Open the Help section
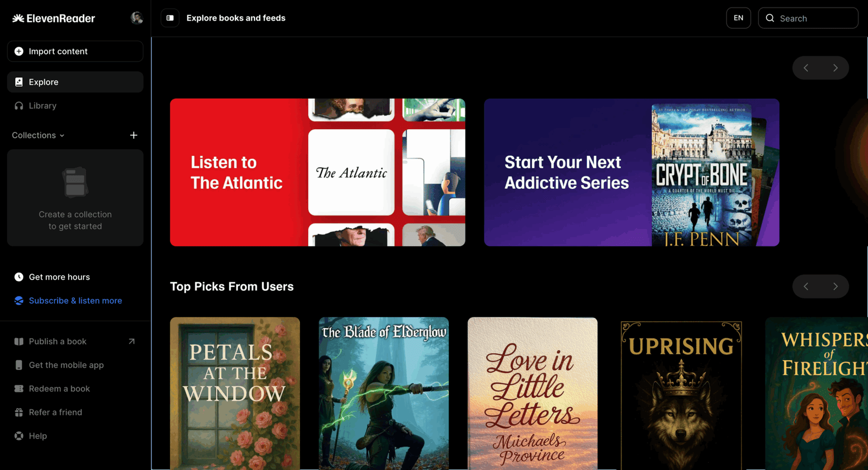 click(37, 436)
